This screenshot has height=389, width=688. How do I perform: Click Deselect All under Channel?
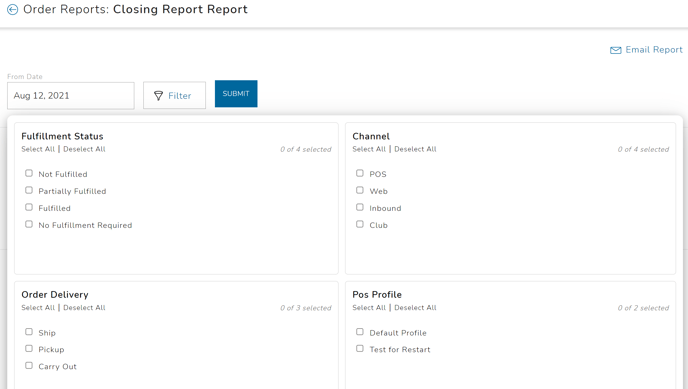pos(415,149)
